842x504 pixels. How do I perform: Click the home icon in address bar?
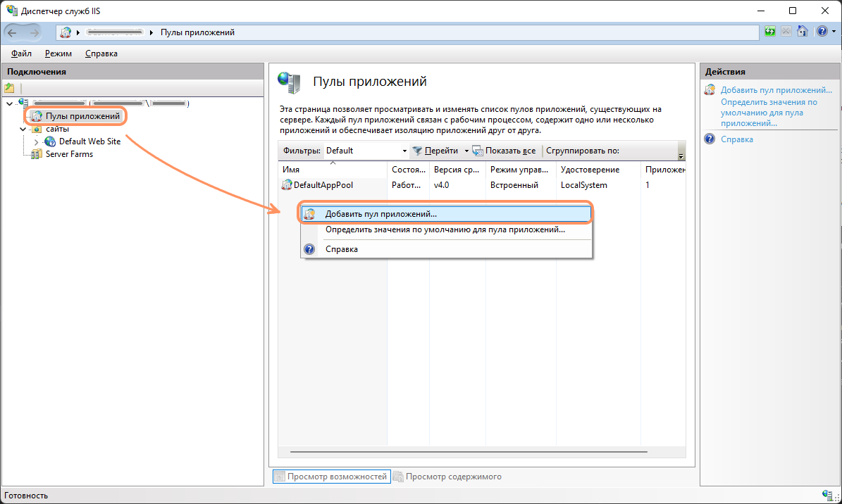(x=803, y=32)
